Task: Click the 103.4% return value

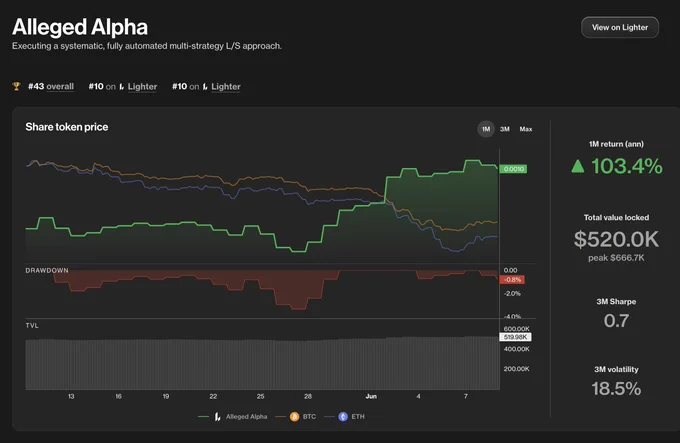Action: 627,166
